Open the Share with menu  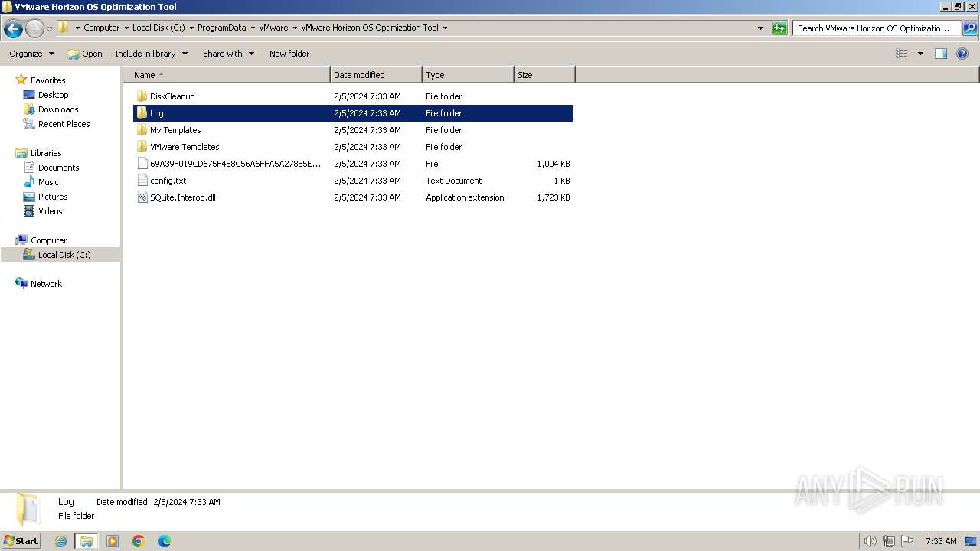pos(228,54)
